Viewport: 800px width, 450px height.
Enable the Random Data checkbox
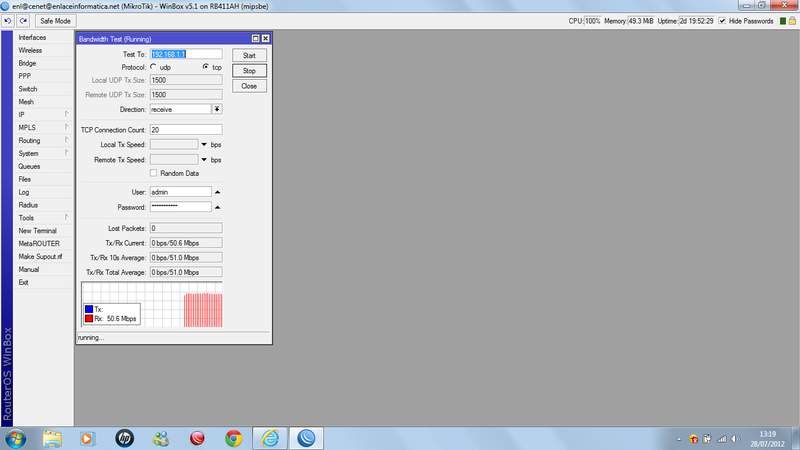coord(154,173)
